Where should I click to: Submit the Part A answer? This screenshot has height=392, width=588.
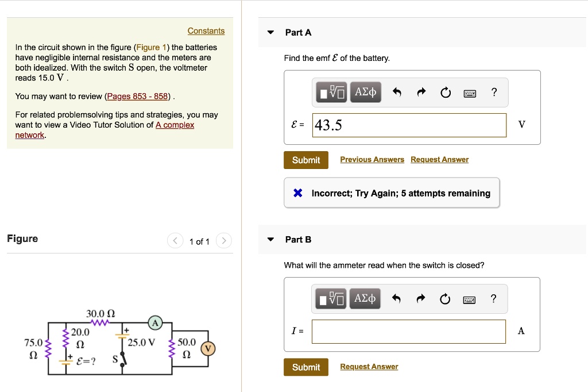point(305,160)
